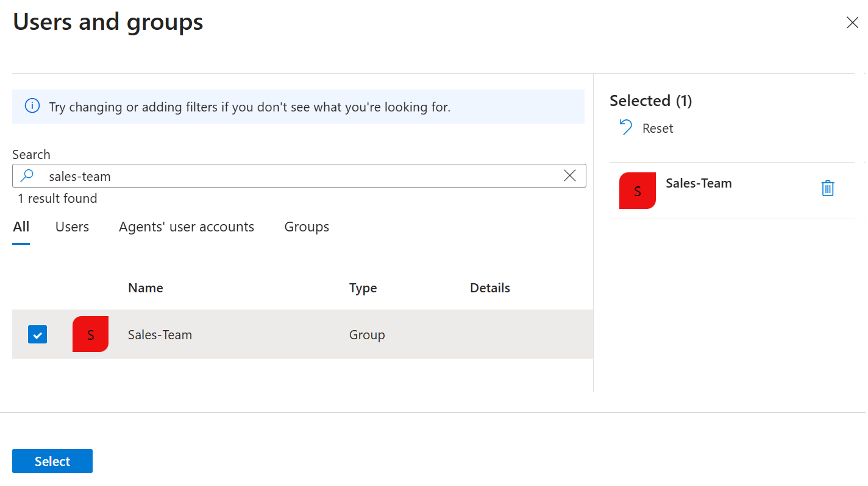Switch to the All tab
868x486 pixels.
pyautogui.click(x=21, y=227)
